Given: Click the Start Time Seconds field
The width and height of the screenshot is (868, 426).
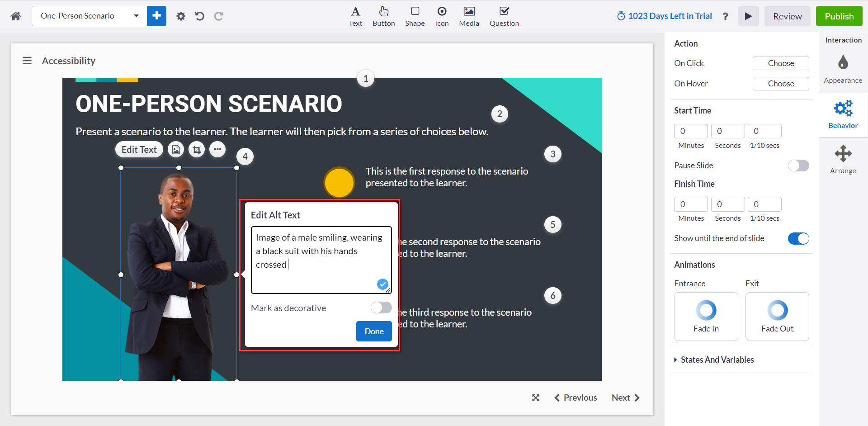Looking at the screenshot, I should click(727, 131).
